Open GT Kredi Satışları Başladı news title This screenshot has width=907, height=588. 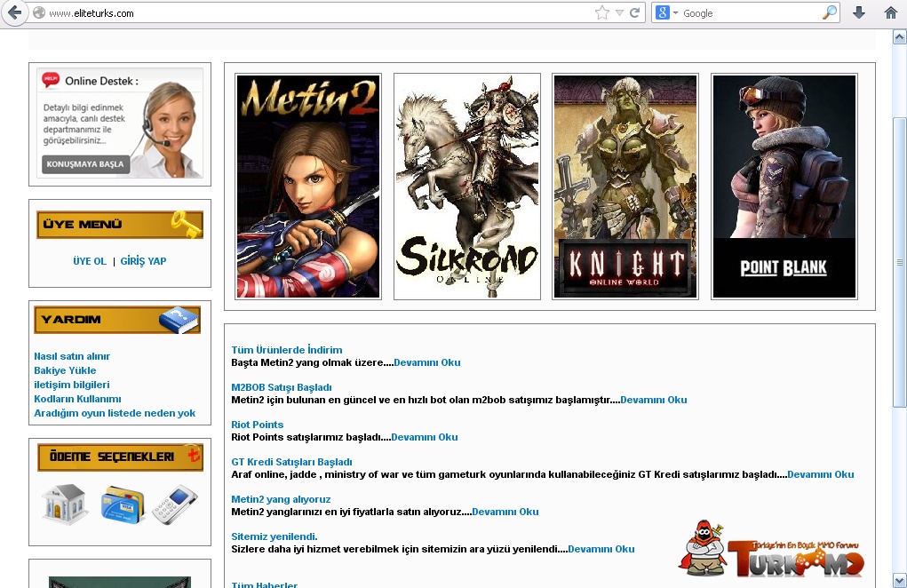[x=291, y=462]
